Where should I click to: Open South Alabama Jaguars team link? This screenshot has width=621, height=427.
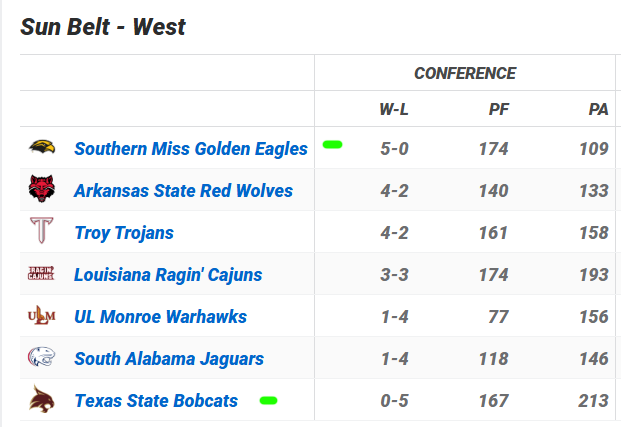point(169,359)
